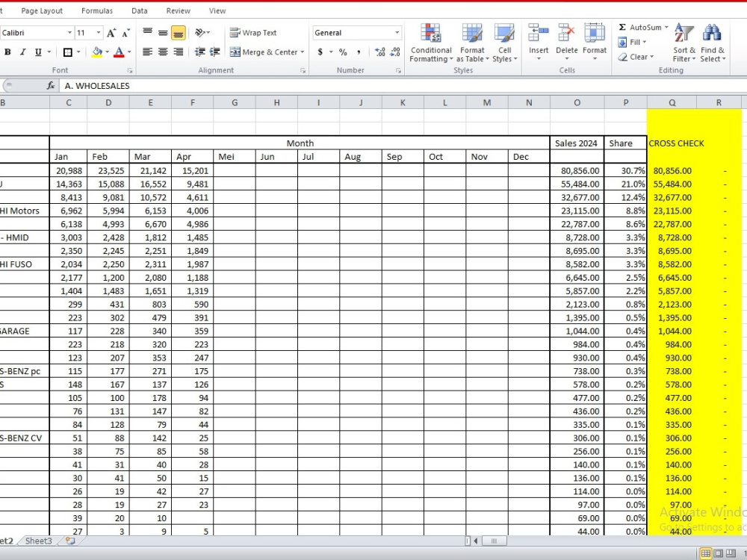The image size is (747, 560).
Task: Align text right
Action: coord(179,52)
